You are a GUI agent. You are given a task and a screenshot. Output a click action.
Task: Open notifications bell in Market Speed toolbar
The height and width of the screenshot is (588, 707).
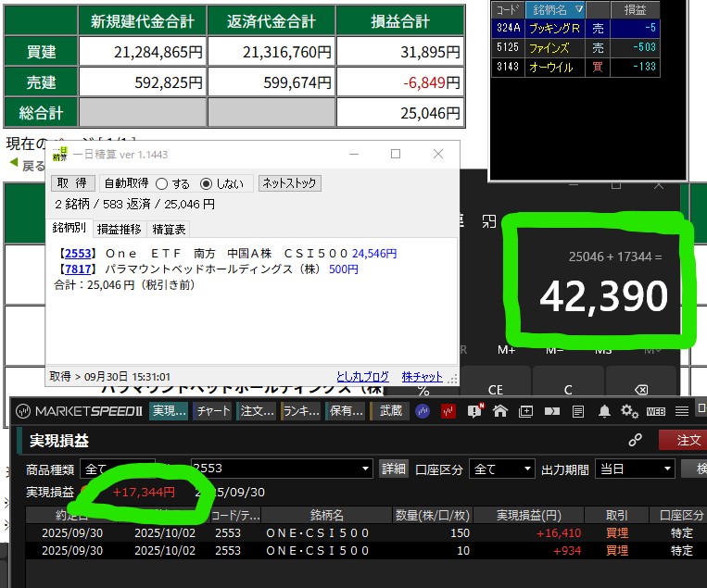coord(604,411)
